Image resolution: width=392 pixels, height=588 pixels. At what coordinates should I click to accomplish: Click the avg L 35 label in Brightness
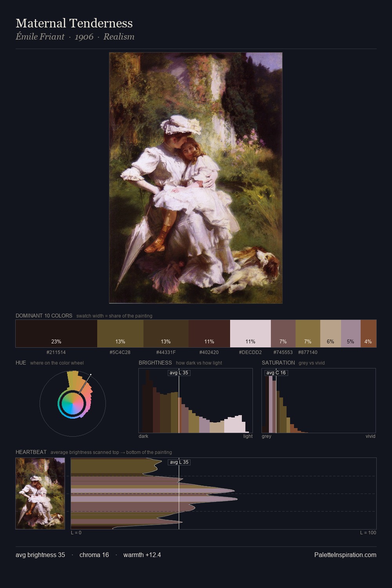pyautogui.click(x=179, y=373)
